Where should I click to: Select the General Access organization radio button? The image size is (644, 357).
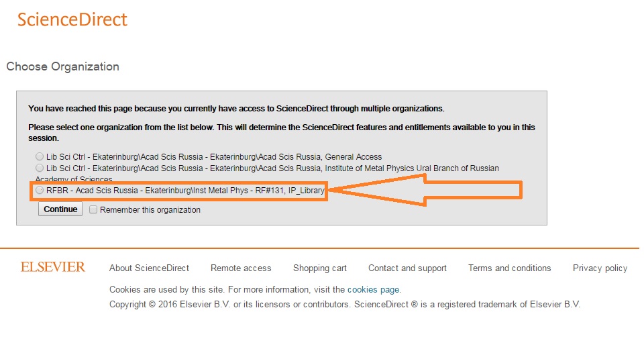tap(40, 156)
